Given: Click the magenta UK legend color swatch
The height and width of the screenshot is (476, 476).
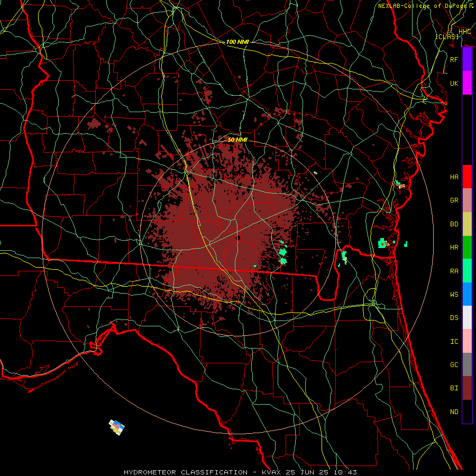Looking at the screenshot, I should pos(467,83).
